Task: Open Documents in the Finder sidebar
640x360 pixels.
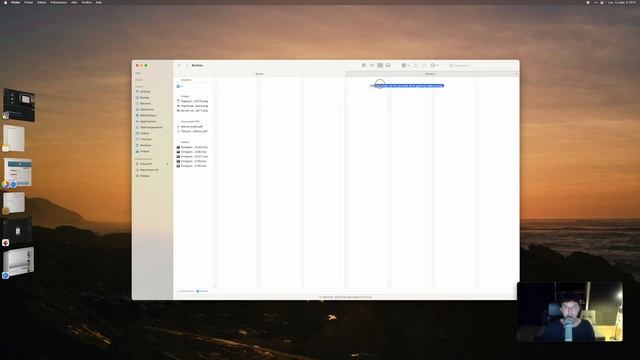Action: (x=147, y=109)
